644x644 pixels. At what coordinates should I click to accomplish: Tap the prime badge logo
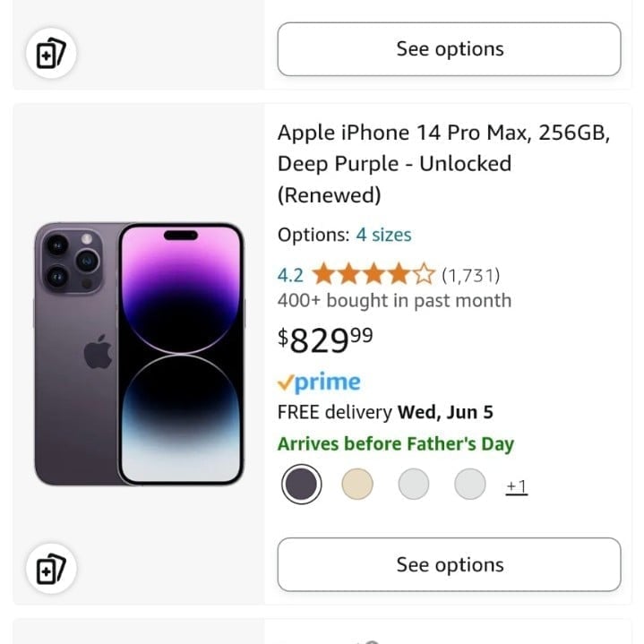[x=319, y=383]
